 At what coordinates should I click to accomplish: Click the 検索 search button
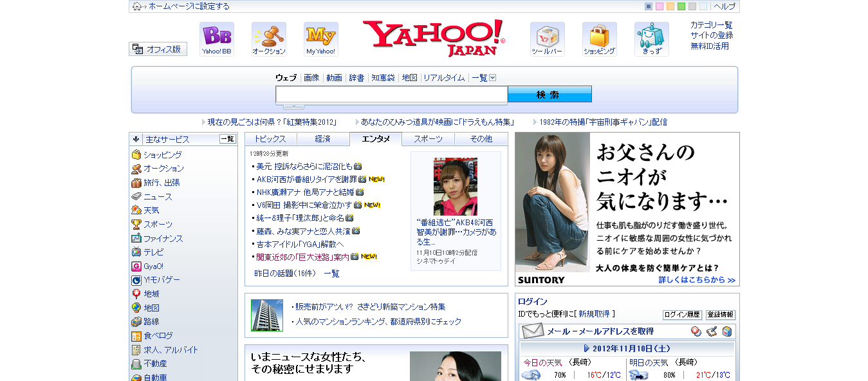(549, 95)
